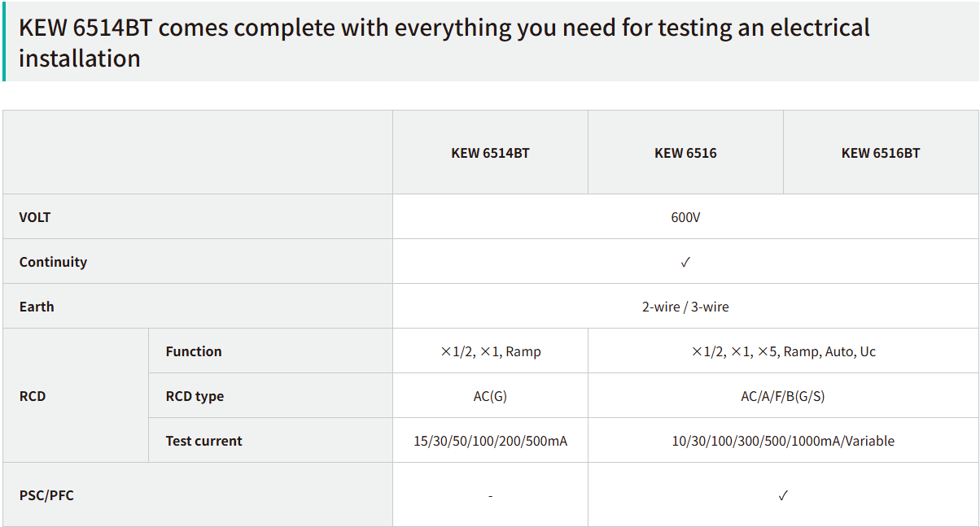Click the 600V value cell

pyautogui.click(x=685, y=217)
